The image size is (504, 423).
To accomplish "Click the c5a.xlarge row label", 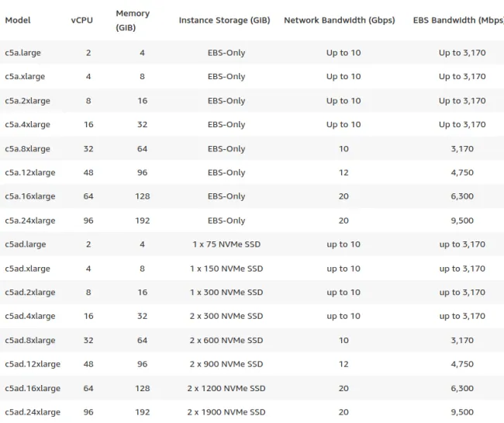I will [25, 77].
